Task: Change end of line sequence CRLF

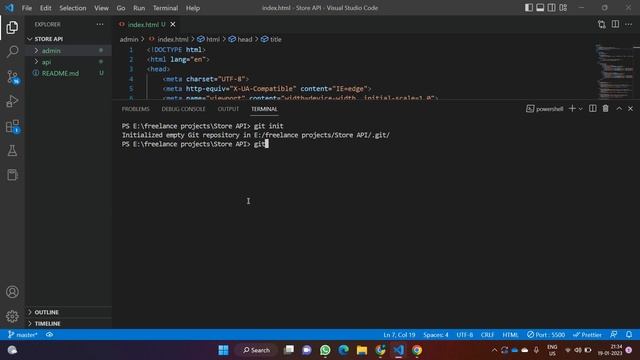Action: (x=487, y=335)
